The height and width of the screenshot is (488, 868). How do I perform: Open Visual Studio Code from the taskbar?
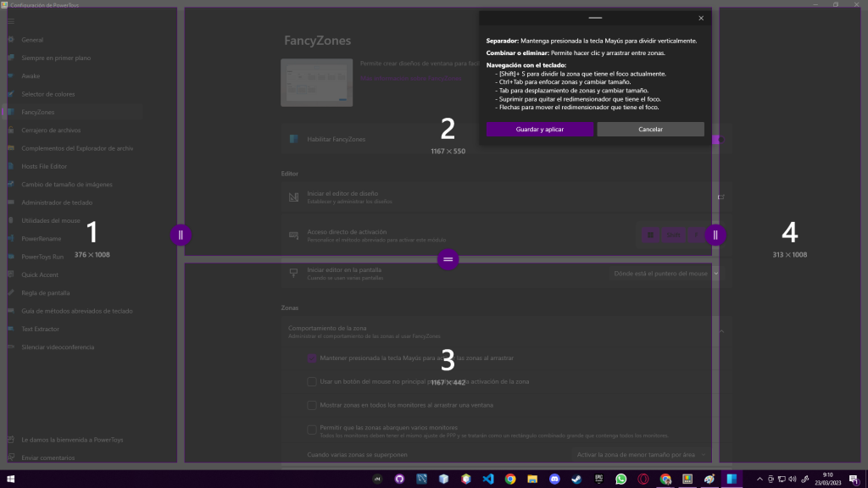coord(487,479)
